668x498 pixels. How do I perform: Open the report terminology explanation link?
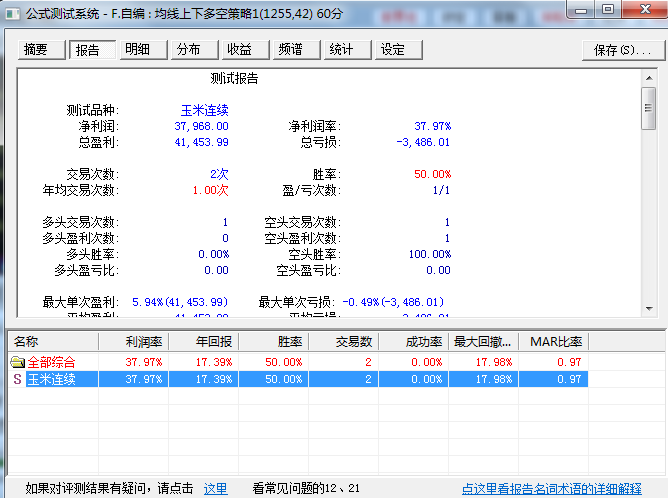pos(551,489)
